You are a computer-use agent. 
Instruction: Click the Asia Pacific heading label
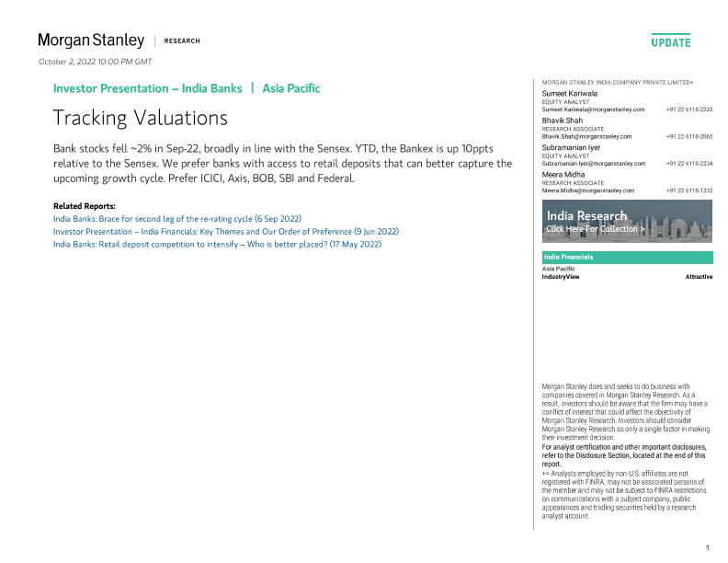[291, 88]
